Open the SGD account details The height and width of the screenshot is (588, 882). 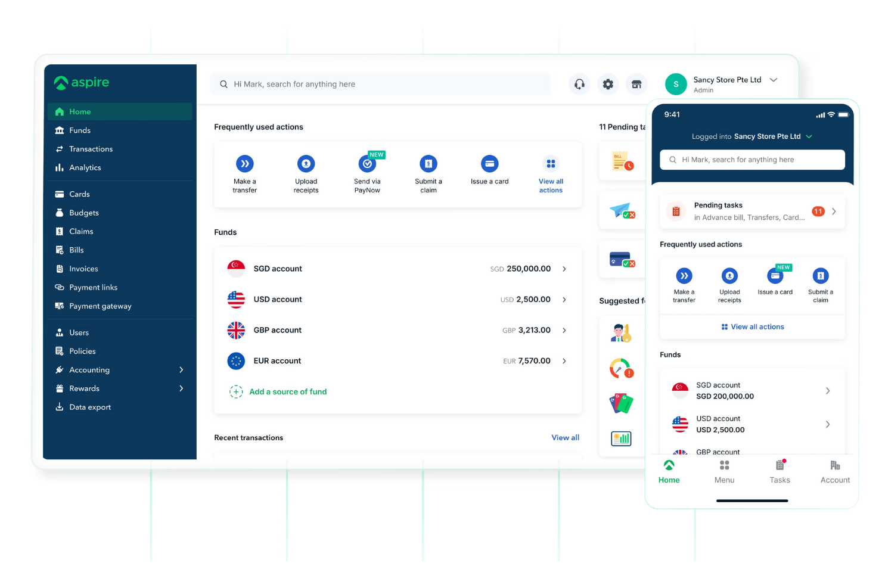(x=398, y=269)
